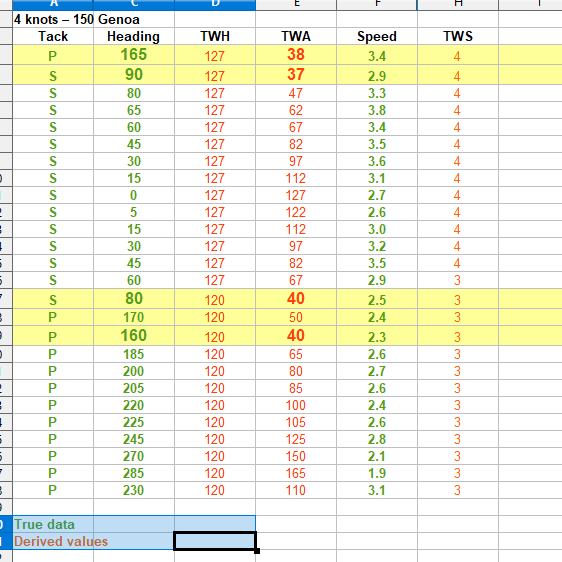Click the active empty cell beside 'Derived values'
Viewport: 562px width, 562px height.
215,541
